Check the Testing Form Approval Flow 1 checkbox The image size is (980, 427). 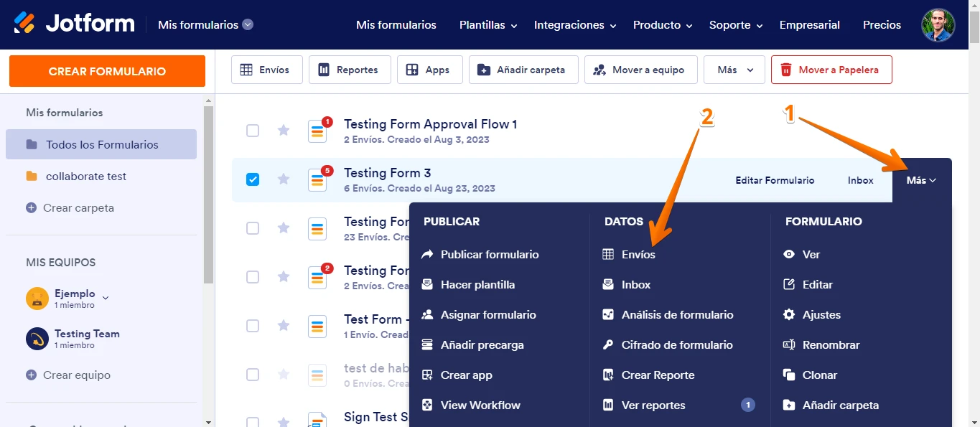click(x=253, y=131)
